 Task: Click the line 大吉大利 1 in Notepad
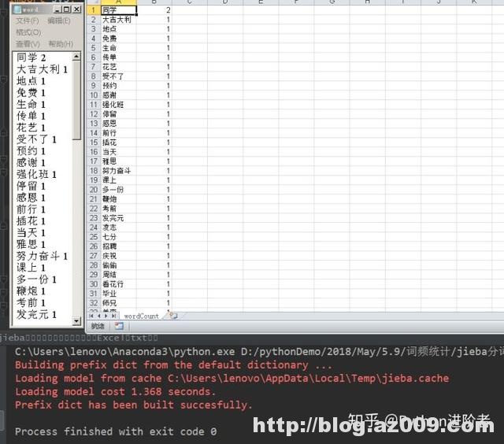click(42, 69)
